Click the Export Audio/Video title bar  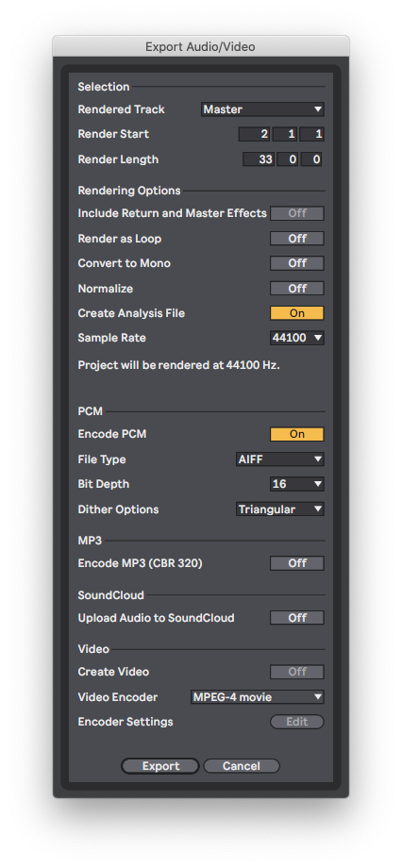(x=200, y=46)
